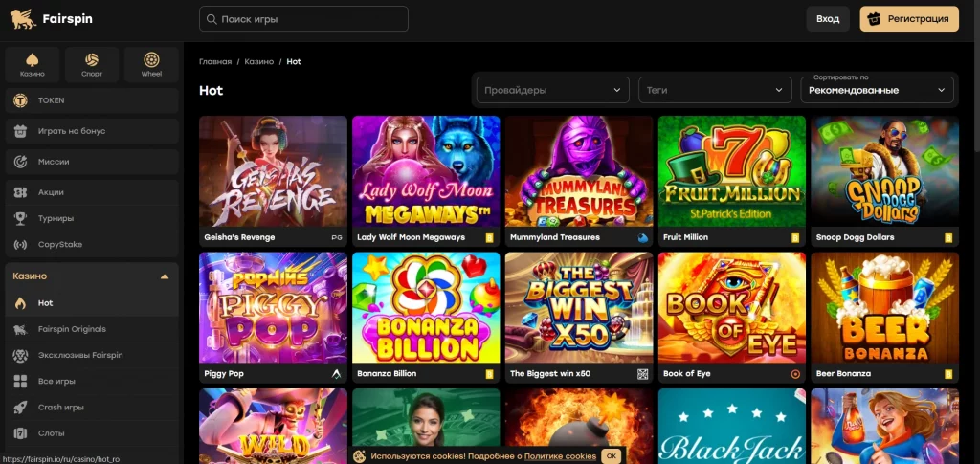Go to Казино breadcrumb

coord(258,62)
